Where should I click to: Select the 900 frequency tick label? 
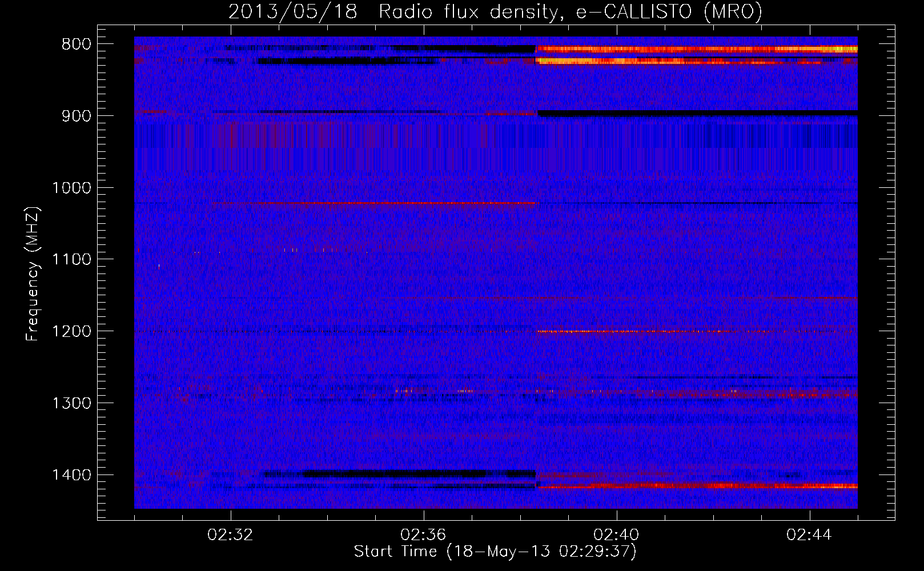[76, 116]
